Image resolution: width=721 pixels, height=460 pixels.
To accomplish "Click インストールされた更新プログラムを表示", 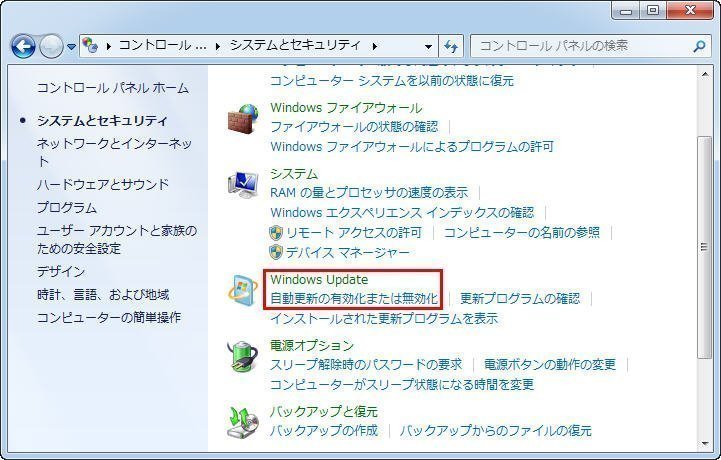I will point(384,318).
